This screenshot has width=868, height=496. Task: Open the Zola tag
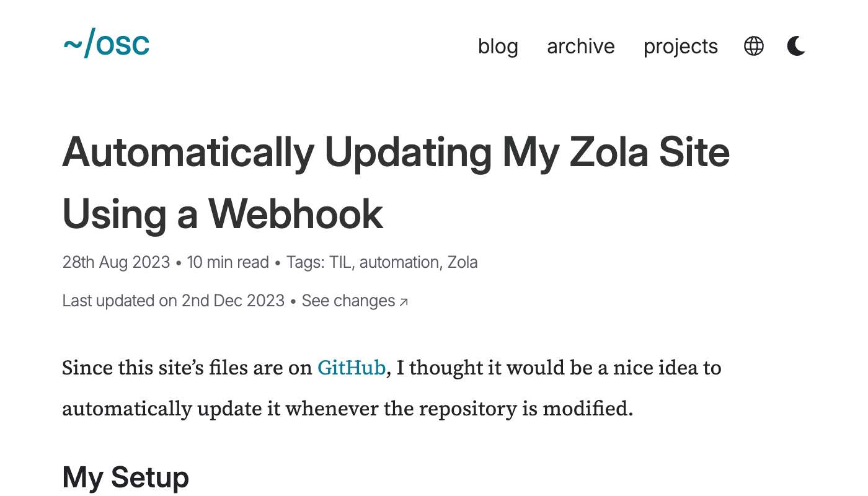(x=463, y=262)
